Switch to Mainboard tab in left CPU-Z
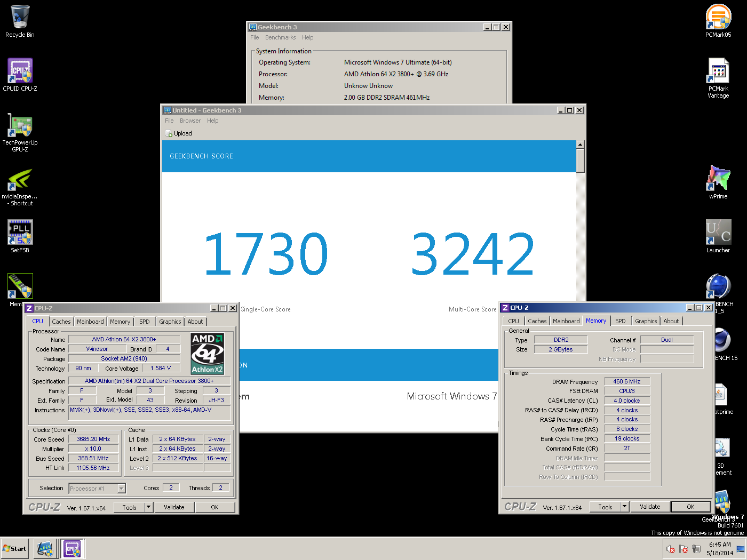 pos(90,322)
